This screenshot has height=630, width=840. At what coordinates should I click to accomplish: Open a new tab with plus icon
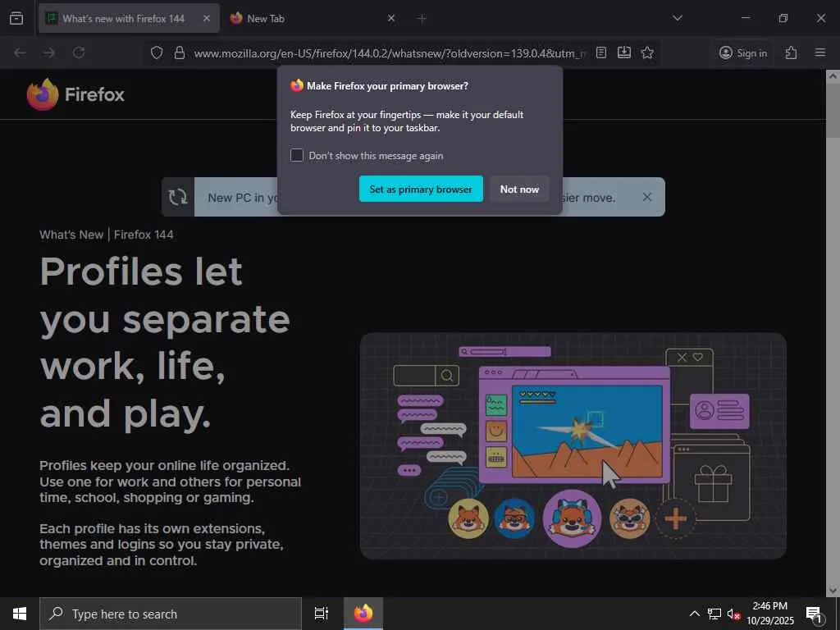[422, 19]
